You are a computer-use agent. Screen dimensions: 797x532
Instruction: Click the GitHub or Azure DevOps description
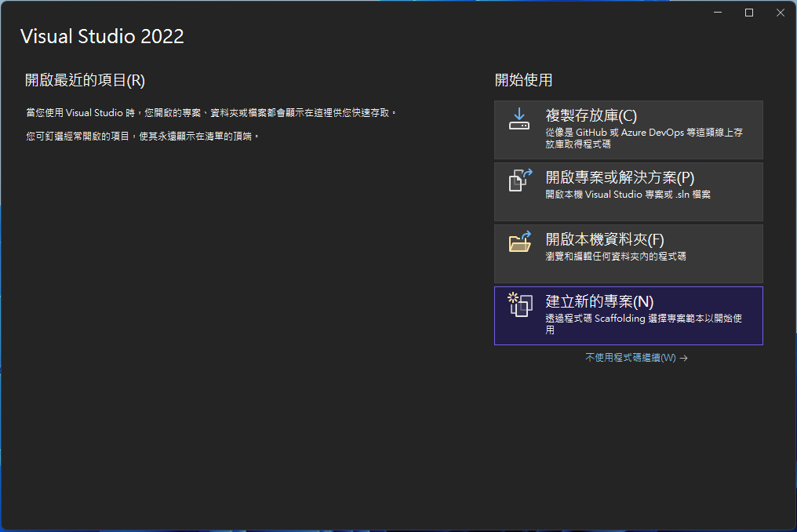tap(644, 138)
